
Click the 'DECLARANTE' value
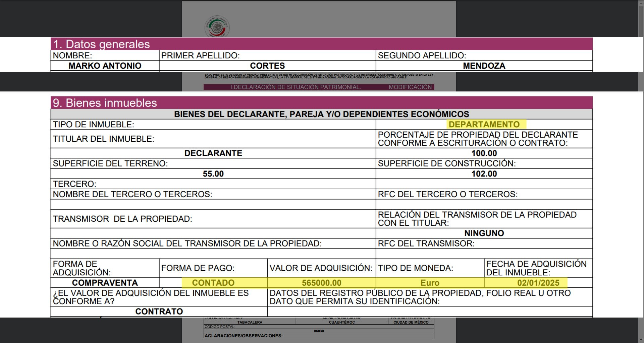pos(213,153)
